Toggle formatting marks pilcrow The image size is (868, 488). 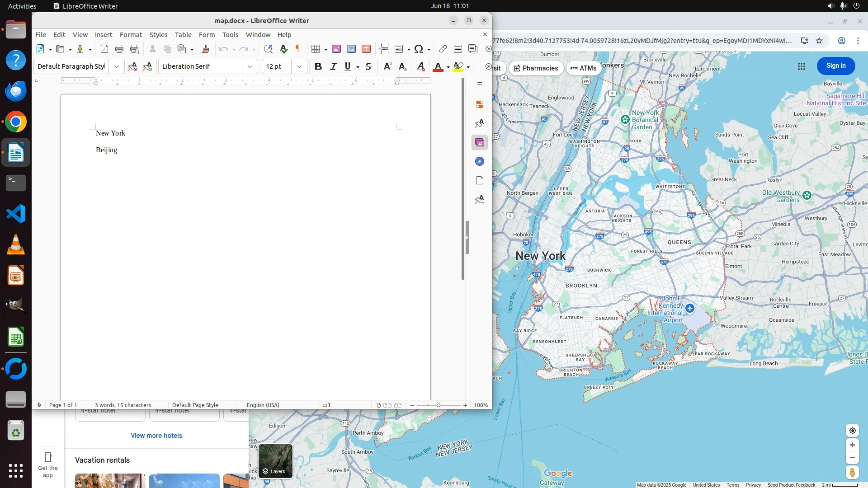click(298, 49)
